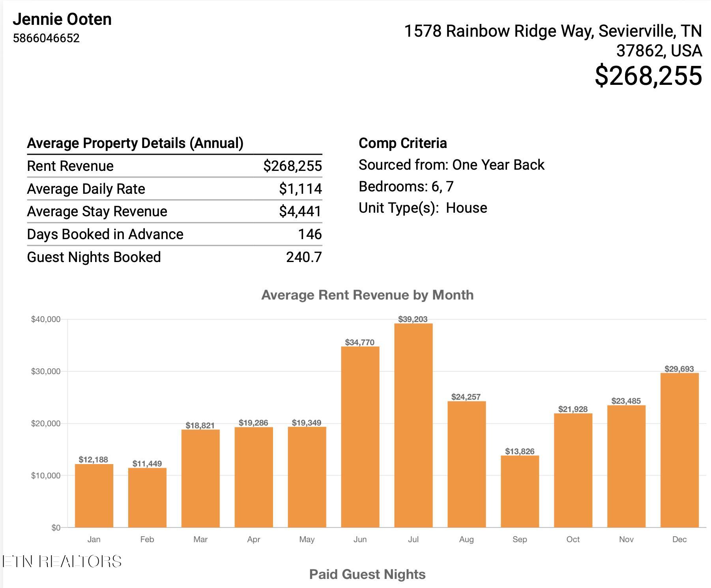This screenshot has height=588, width=711.
Task: Click the $12,188 data label
Action: tap(93, 460)
